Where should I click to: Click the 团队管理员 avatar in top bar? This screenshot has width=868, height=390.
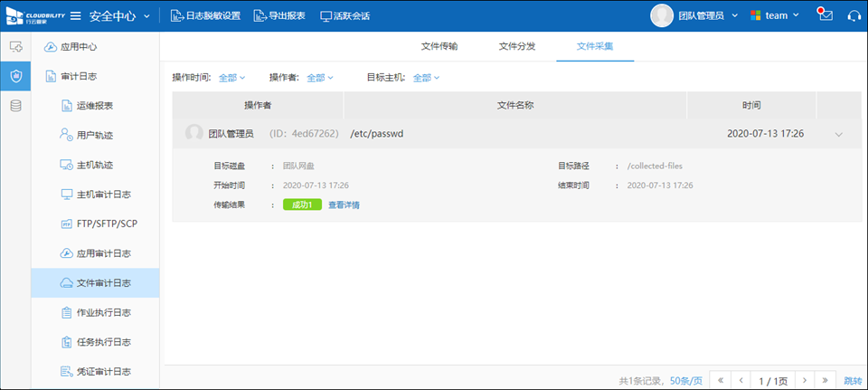pyautogui.click(x=663, y=15)
